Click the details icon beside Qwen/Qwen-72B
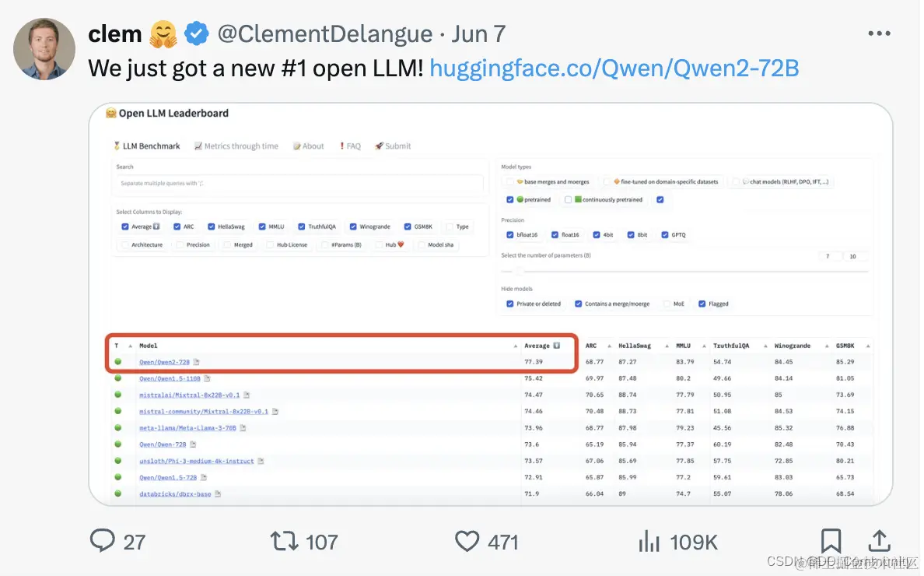Screen dimensions: 924x576 (x=193, y=444)
